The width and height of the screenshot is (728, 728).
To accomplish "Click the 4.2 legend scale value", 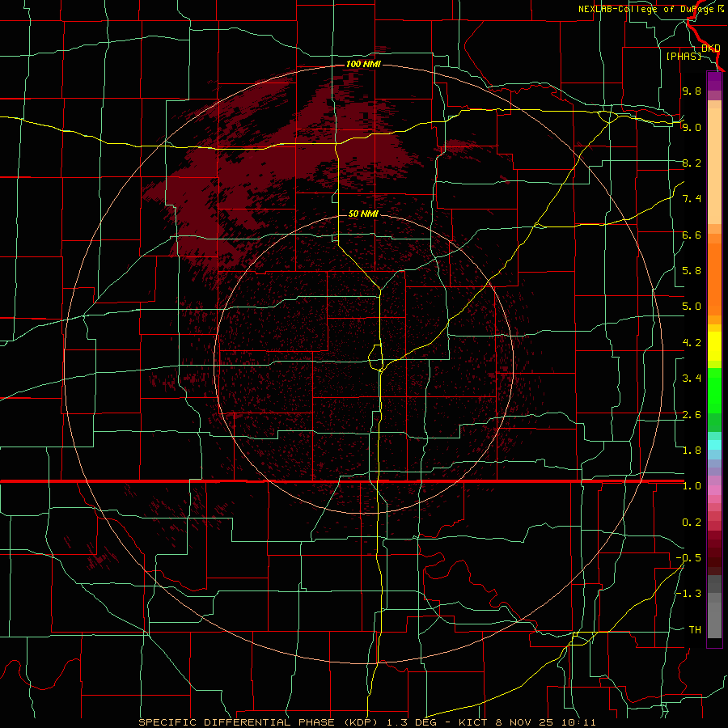I will (692, 343).
